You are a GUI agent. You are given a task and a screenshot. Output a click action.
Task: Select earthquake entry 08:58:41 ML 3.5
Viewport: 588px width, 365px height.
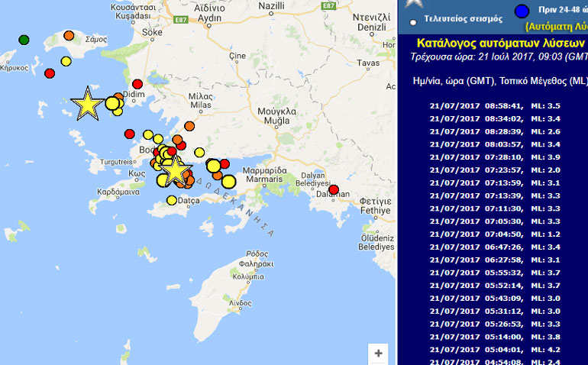[x=495, y=106]
